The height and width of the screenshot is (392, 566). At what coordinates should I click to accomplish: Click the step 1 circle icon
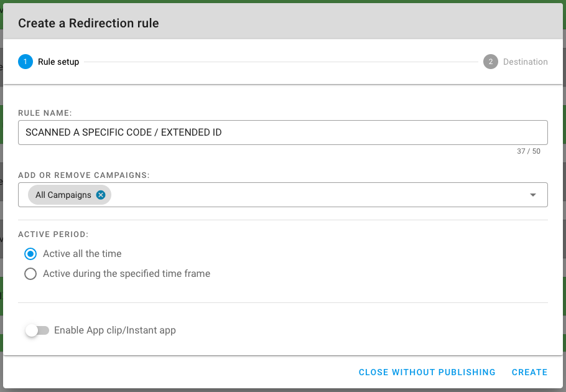[26, 62]
